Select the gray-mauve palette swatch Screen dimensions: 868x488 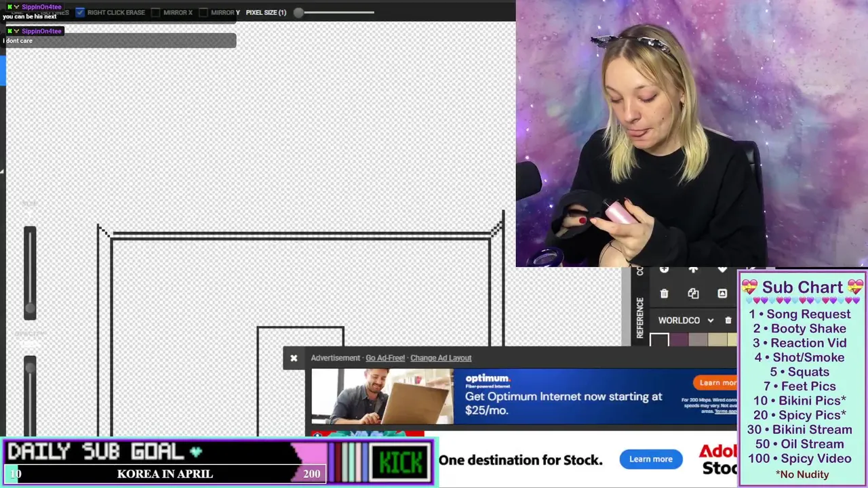pyautogui.click(x=698, y=340)
